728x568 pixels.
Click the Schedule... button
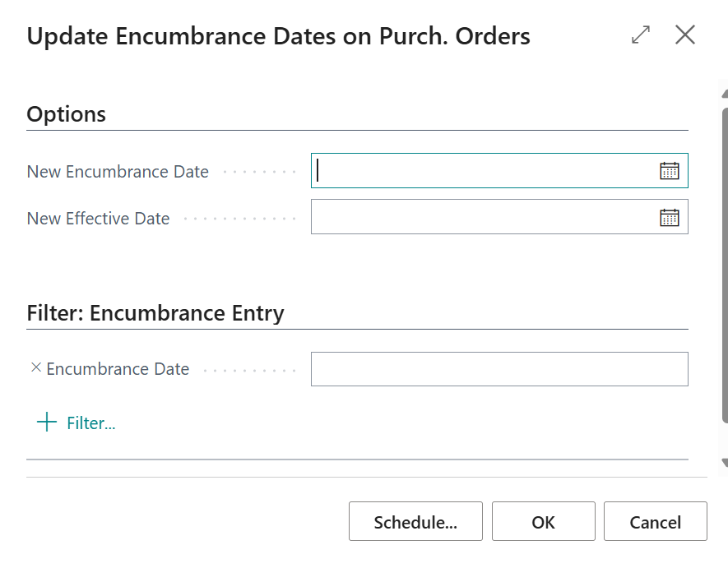[x=415, y=521]
